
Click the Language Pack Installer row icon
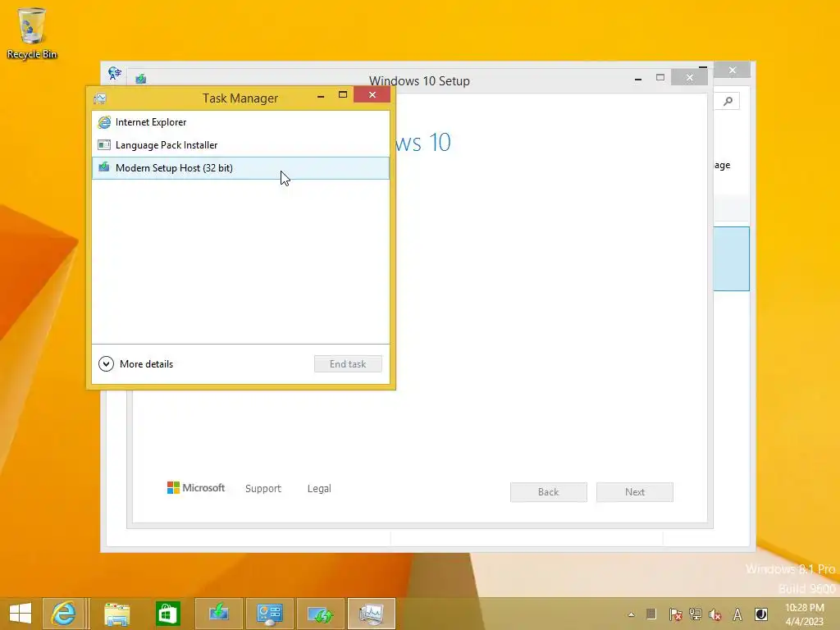104,145
